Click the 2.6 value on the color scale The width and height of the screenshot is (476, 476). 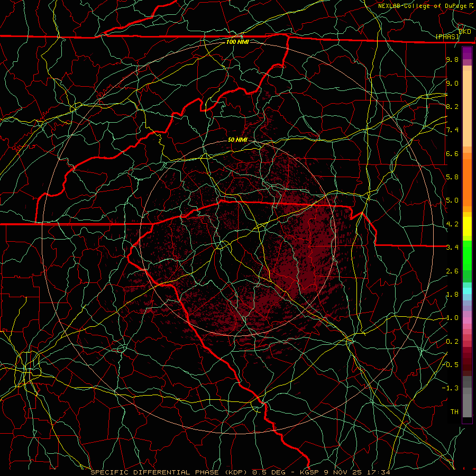pyautogui.click(x=452, y=271)
